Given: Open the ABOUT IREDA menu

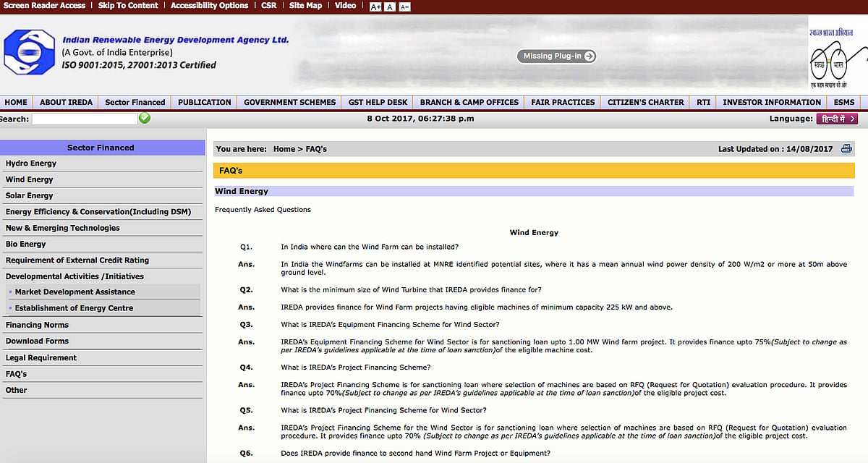Looking at the screenshot, I should 67,102.
